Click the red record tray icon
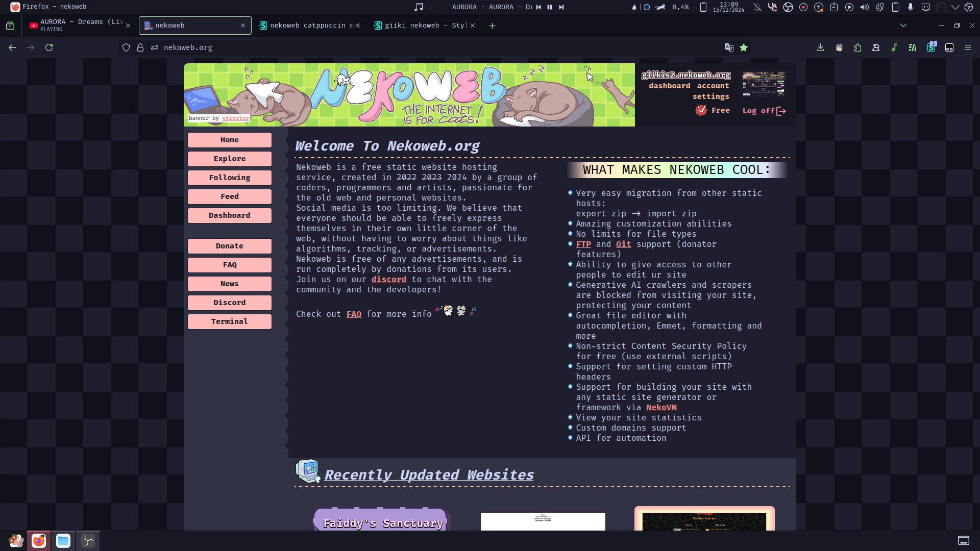This screenshot has height=551, width=980. click(803, 7)
